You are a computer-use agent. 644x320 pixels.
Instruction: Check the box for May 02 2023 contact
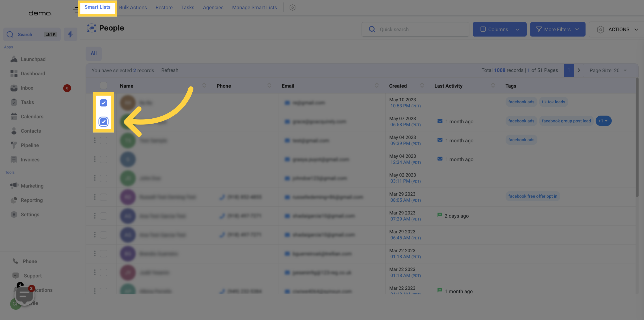[103, 178]
